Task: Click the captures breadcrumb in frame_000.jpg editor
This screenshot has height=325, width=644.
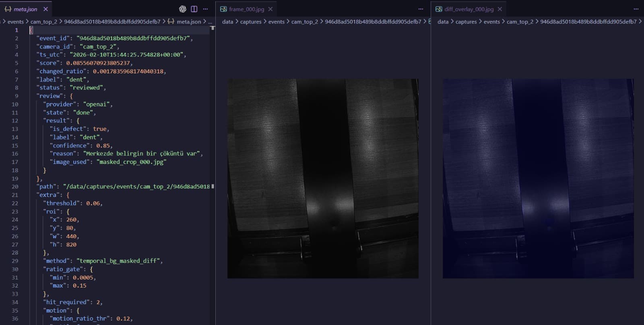Action: click(x=251, y=22)
